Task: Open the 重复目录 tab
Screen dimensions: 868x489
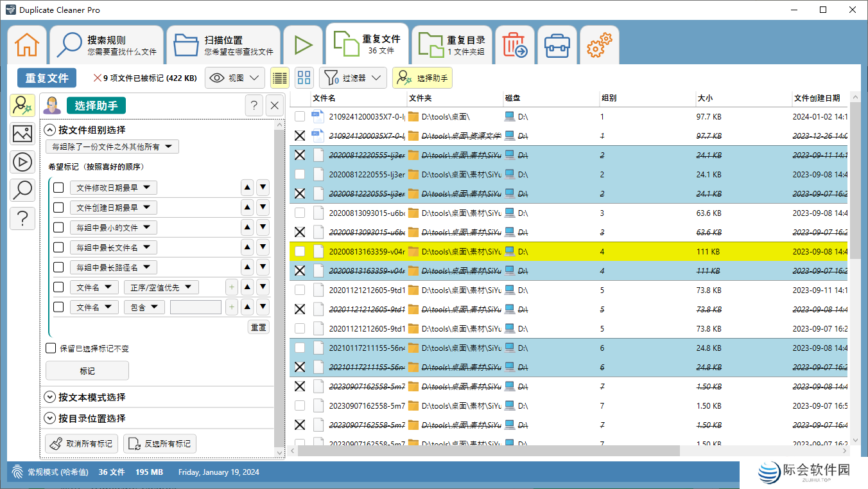Action: pos(452,45)
